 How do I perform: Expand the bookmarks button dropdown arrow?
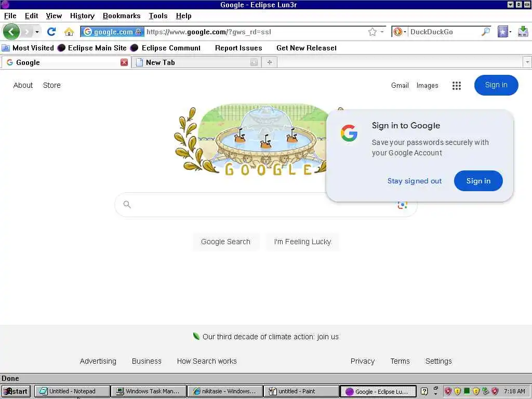coord(510,32)
